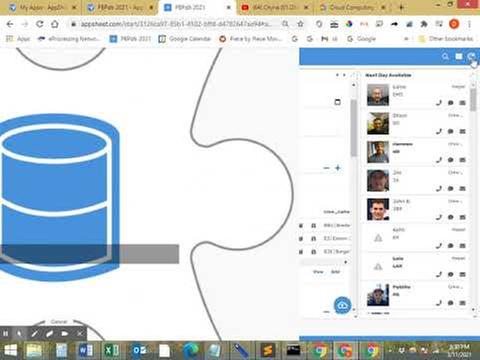Open Microsoft Edge from the Windows taskbar
Image resolution: width=480 pixels, height=360 pixels.
(x=190, y=351)
